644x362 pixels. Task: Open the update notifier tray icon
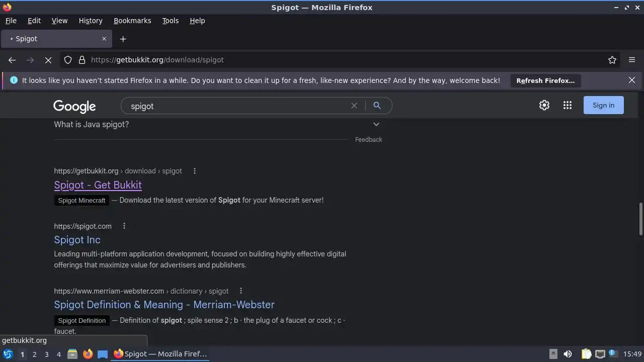point(613,354)
